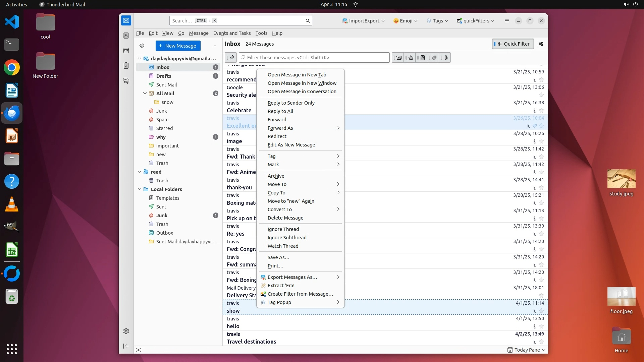This screenshot has height=362, width=644.
Task: Open Tasks from spaces sidebar
Action: (126, 66)
